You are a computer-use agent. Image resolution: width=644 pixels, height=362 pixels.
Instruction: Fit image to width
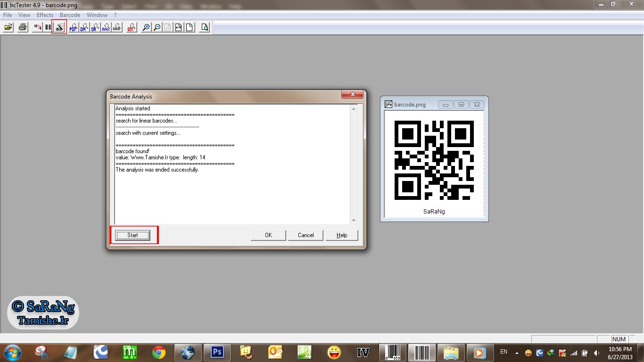(x=179, y=27)
